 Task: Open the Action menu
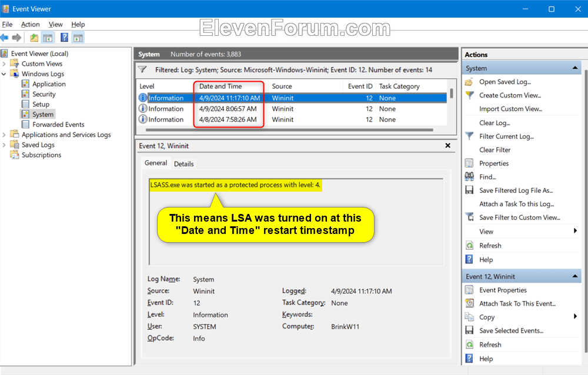click(x=31, y=24)
